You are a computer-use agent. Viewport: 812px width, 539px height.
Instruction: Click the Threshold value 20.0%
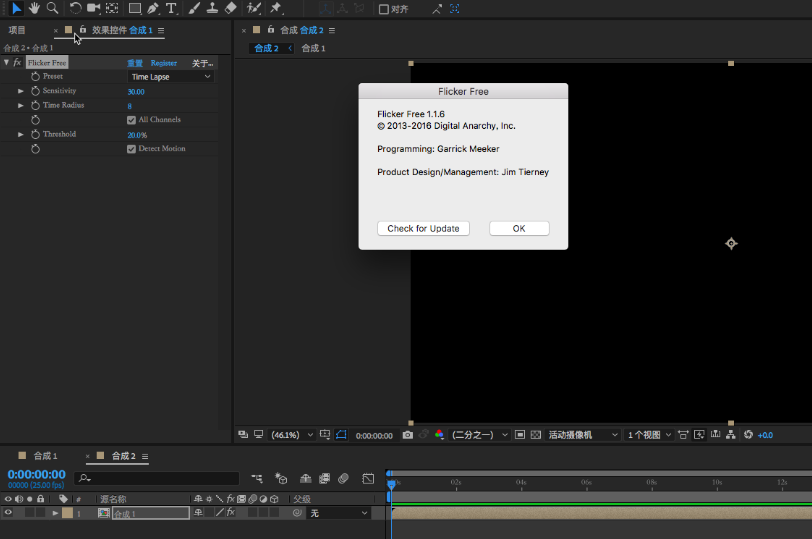[137, 135]
